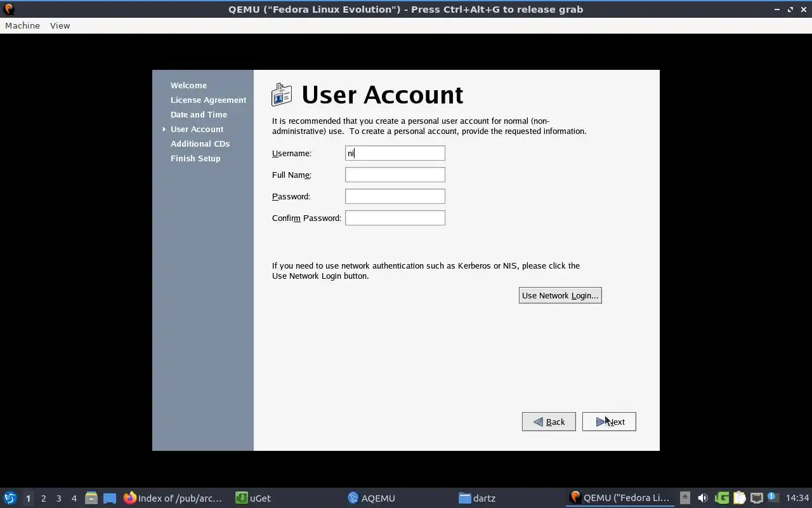Image resolution: width=812 pixels, height=508 pixels.
Task: Switch to workspace 4
Action: coord(74,498)
